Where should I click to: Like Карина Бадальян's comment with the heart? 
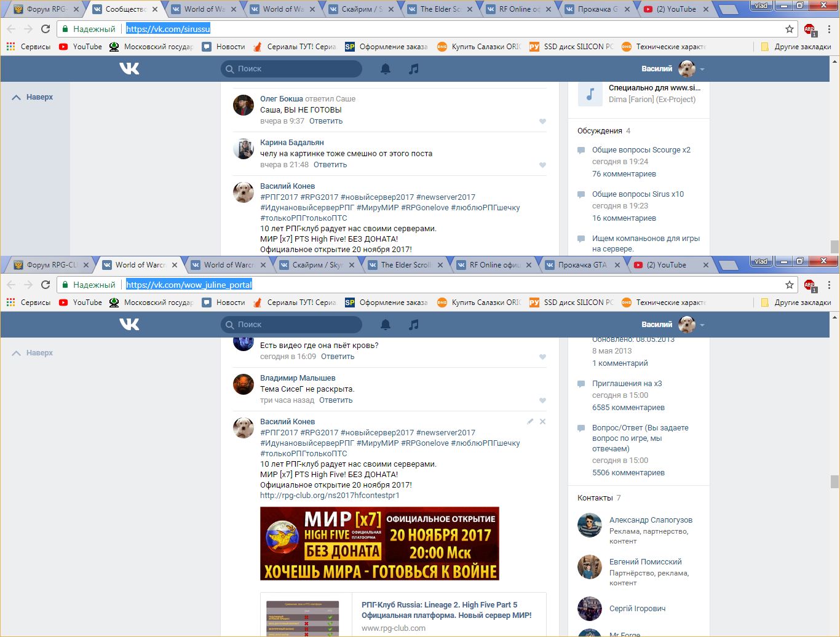coord(542,165)
